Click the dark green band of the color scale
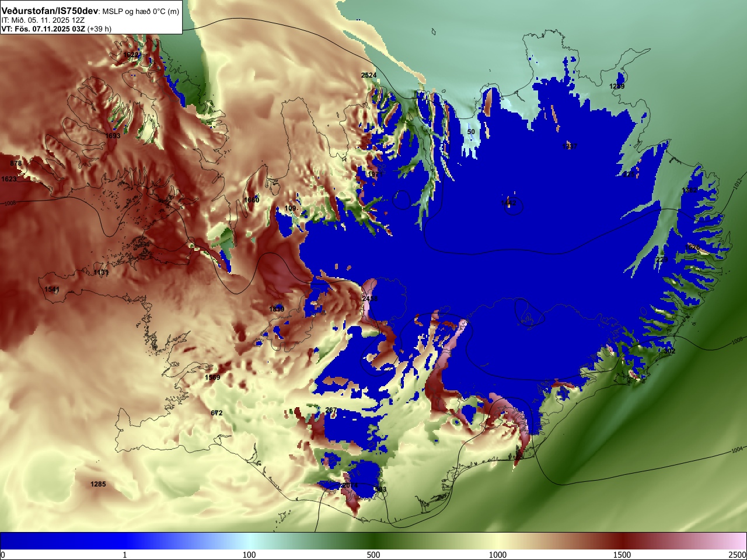The width and height of the screenshot is (747, 560). coord(373,541)
